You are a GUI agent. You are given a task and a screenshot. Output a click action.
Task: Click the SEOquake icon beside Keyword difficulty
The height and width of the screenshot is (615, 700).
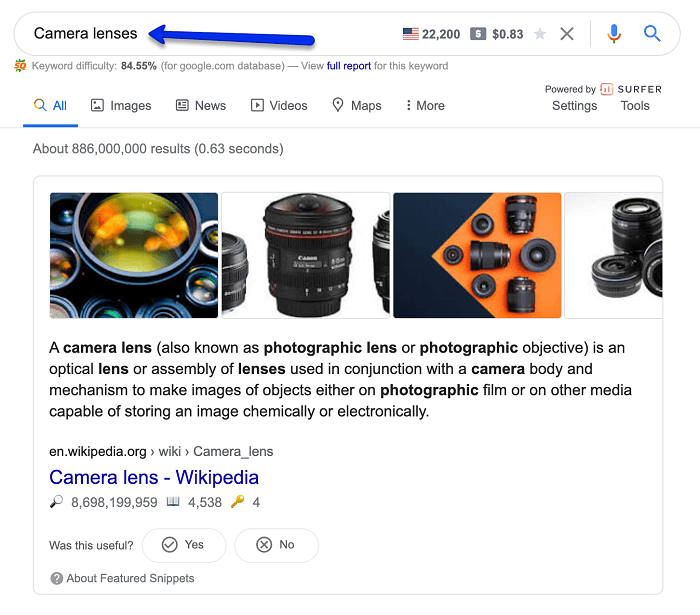pyautogui.click(x=20, y=66)
